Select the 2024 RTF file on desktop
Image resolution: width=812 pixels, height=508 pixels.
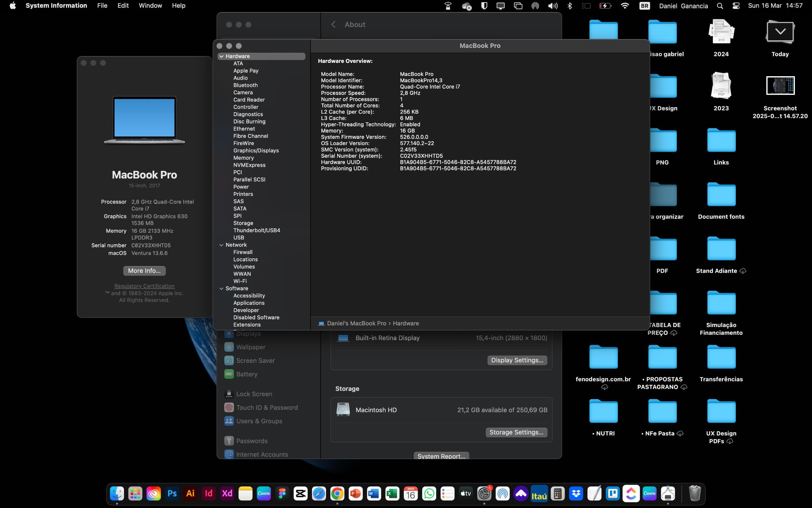pos(721,31)
